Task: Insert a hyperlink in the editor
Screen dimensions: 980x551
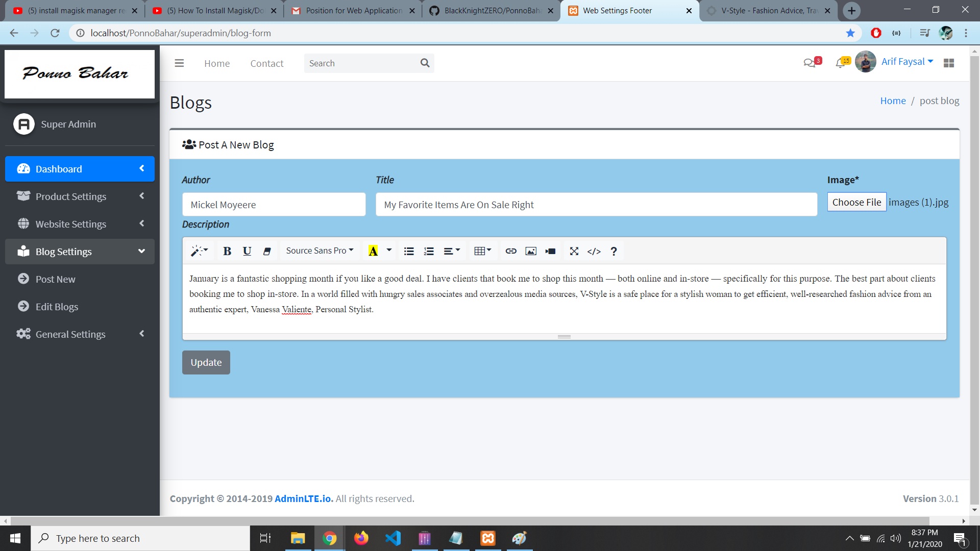Action: pyautogui.click(x=511, y=251)
